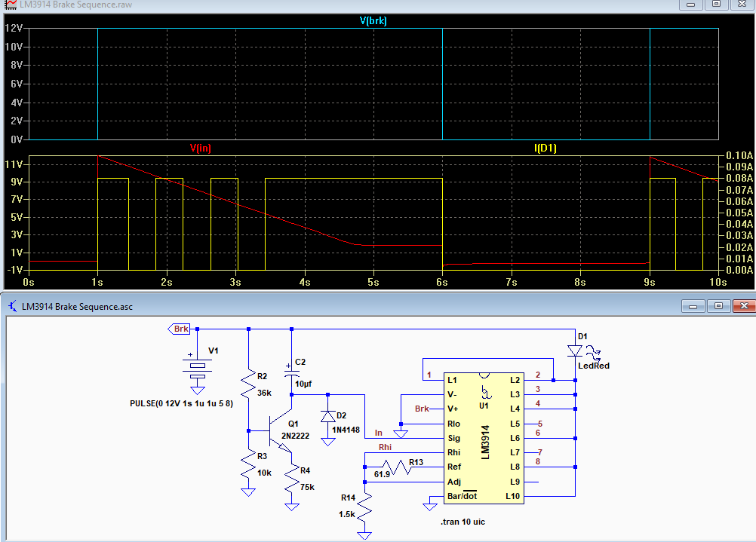Select the Q1 2N2222 transistor symbol

pos(280,431)
